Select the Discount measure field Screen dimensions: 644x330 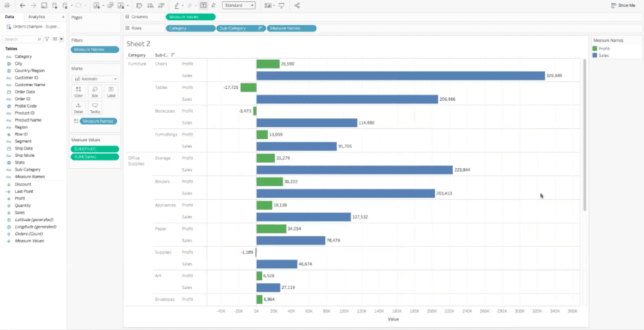click(x=23, y=185)
